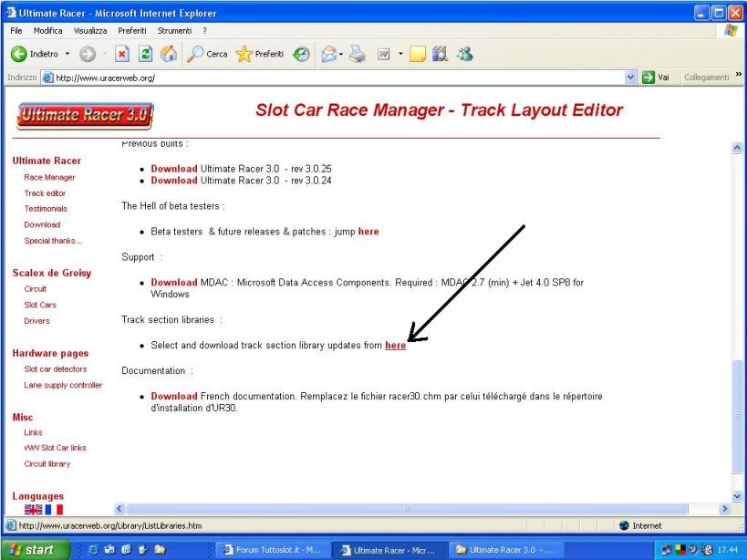Viewport: 747px width, 560px height.
Task: Open the Strumenti menu
Action: pyautogui.click(x=174, y=30)
